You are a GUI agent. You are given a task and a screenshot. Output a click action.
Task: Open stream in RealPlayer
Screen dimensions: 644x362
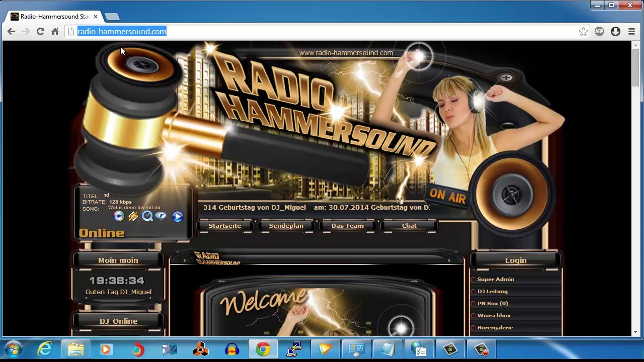pos(161,216)
